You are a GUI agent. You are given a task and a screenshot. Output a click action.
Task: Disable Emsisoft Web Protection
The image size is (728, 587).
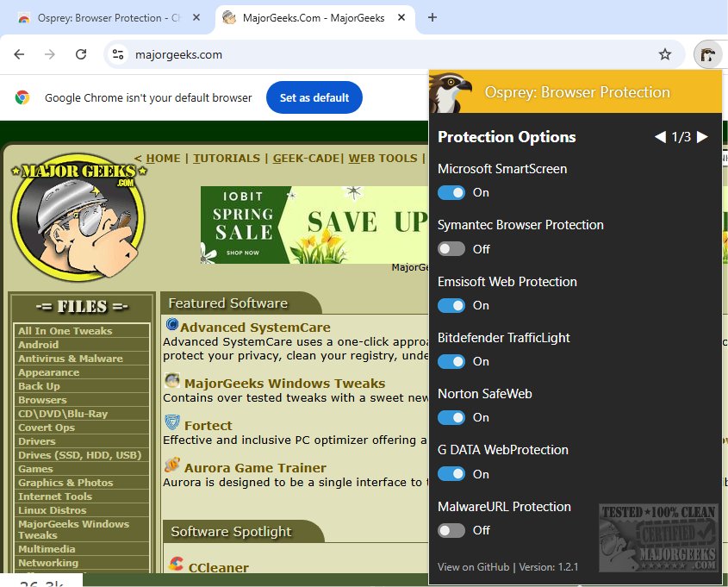click(x=451, y=306)
